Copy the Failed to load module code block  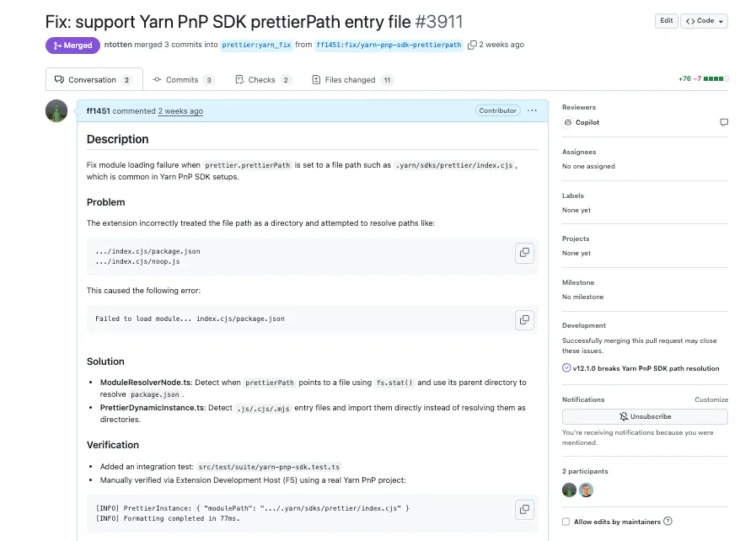524,319
